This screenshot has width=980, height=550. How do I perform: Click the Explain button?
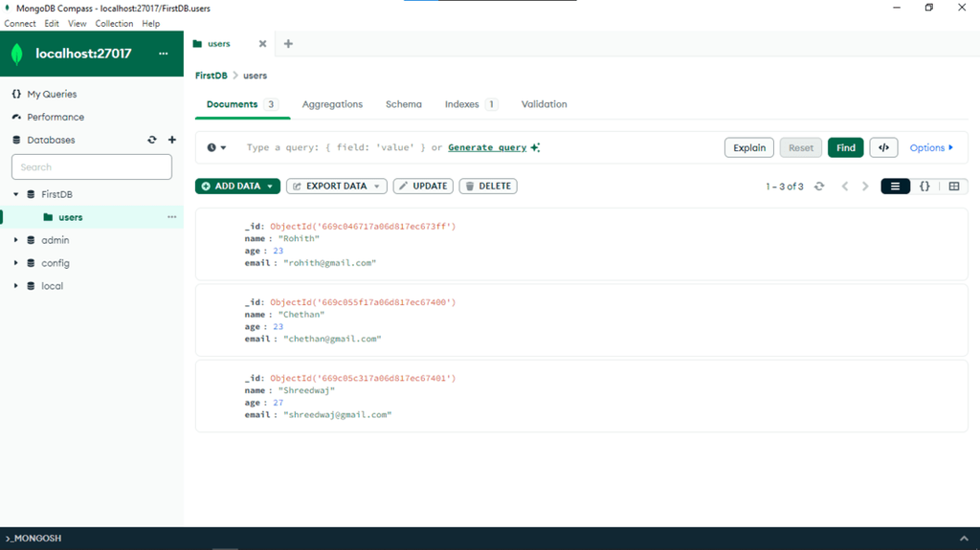point(748,147)
